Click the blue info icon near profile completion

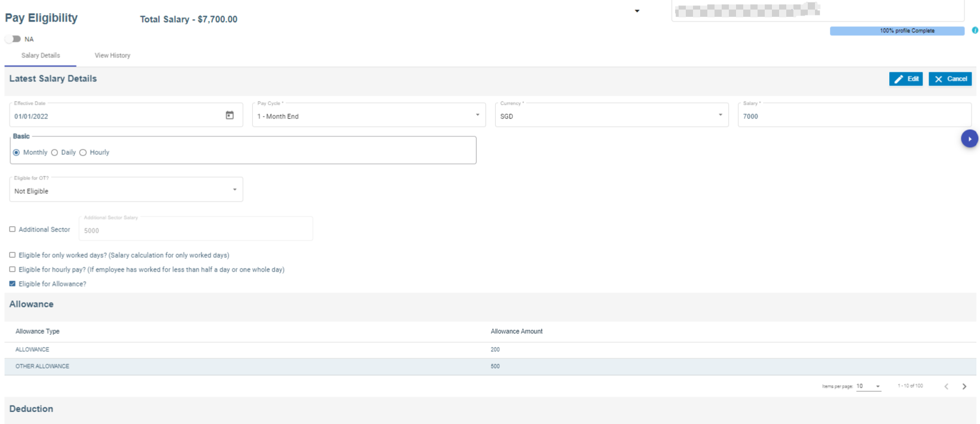(975, 30)
